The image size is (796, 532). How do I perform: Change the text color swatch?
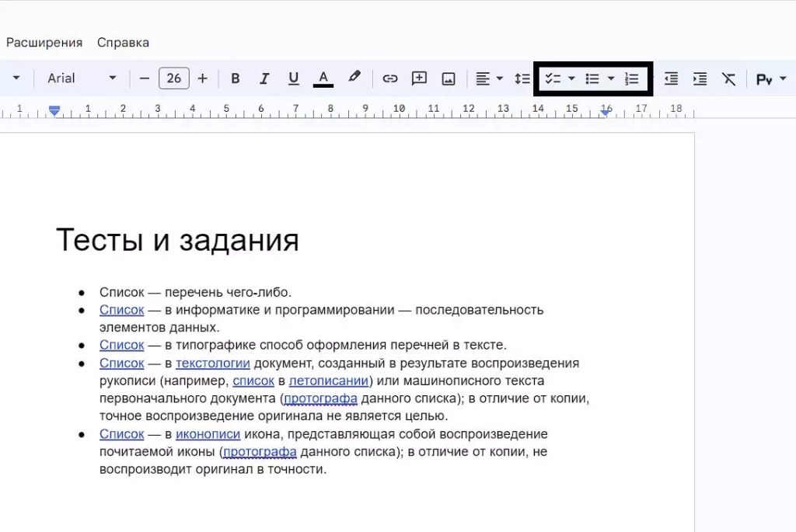click(x=323, y=78)
